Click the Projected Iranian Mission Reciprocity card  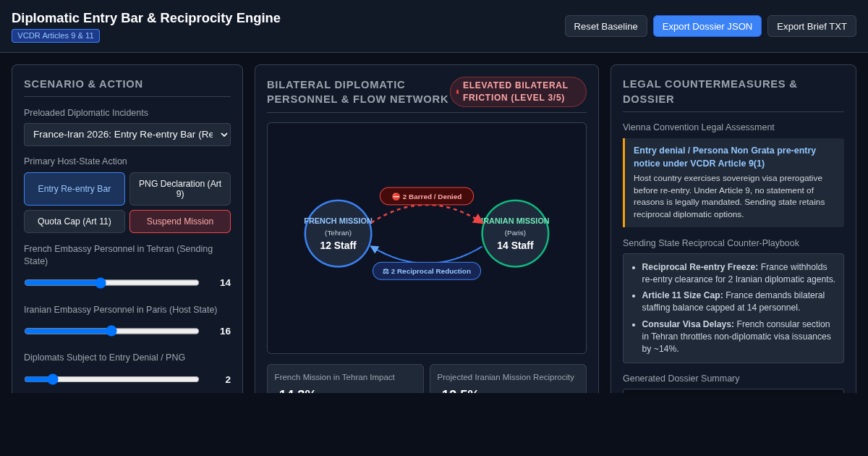point(508,379)
